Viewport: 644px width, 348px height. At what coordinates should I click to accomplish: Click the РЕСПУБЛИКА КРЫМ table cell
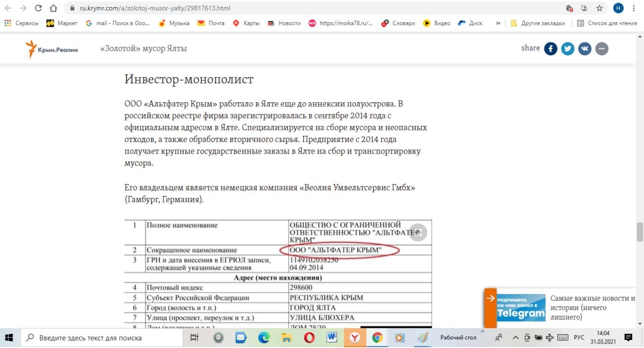[x=360, y=298]
